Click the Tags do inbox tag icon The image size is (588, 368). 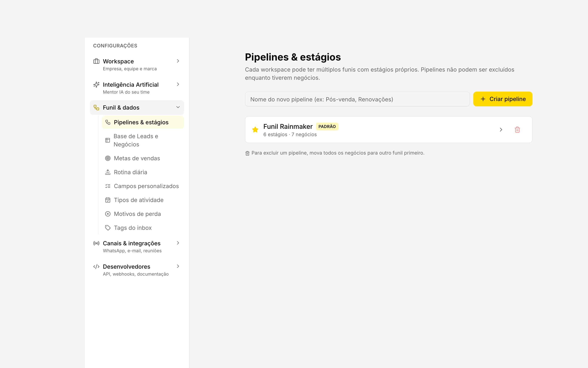[108, 228]
